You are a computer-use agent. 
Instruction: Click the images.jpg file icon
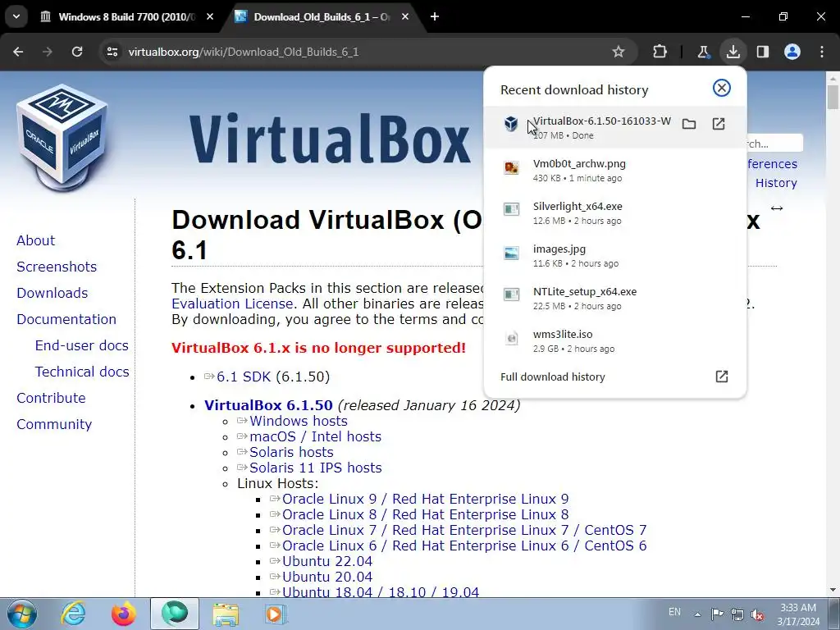(x=512, y=253)
